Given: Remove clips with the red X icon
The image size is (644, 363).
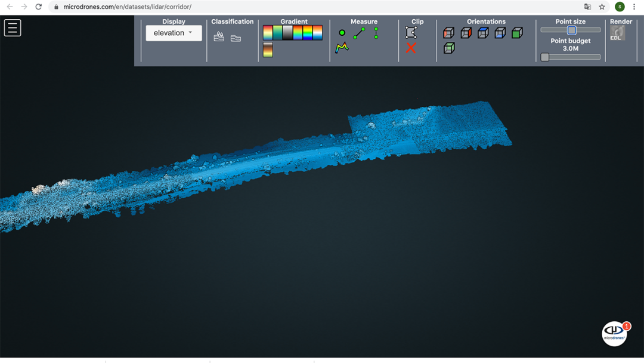Looking at the screenshot, I should (x=411, y=48).
